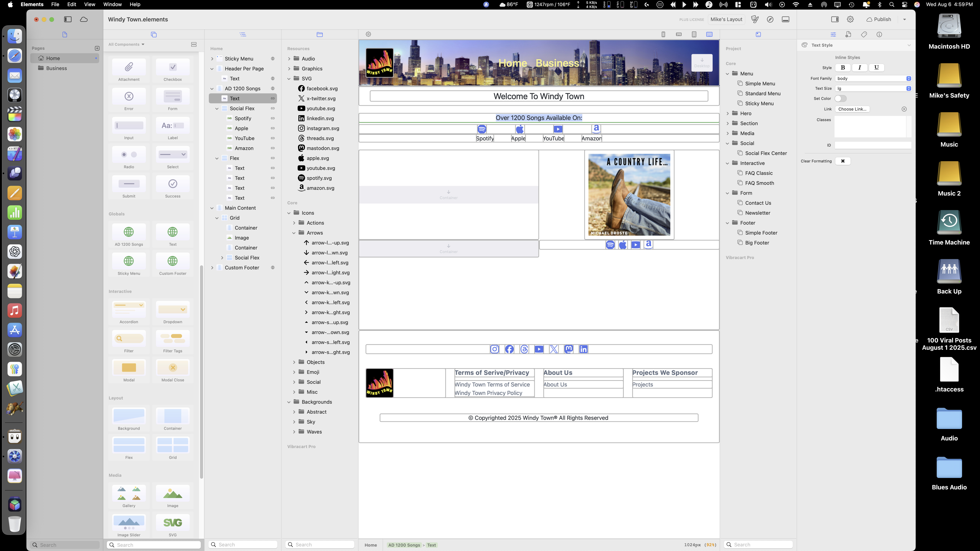Click the Instagram icon in footer
This screenshot has width=980, height=551.
[495, 349]
